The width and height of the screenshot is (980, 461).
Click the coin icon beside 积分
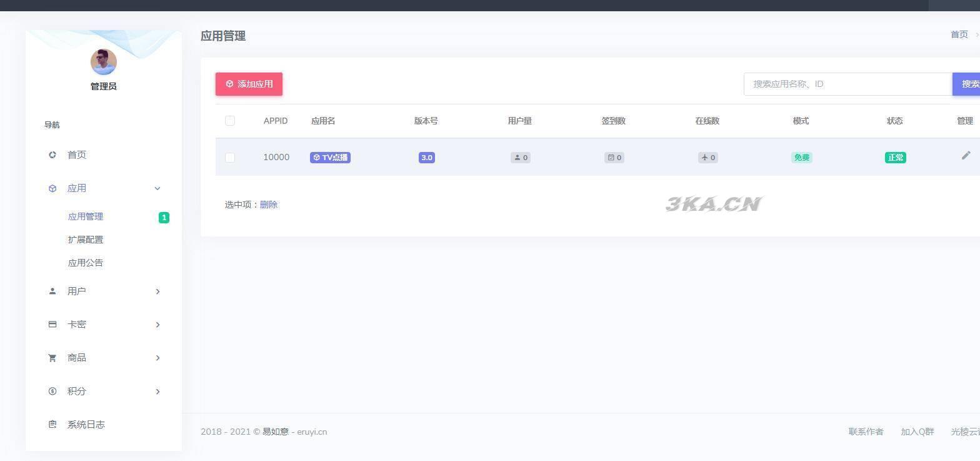tap(52, 391)
